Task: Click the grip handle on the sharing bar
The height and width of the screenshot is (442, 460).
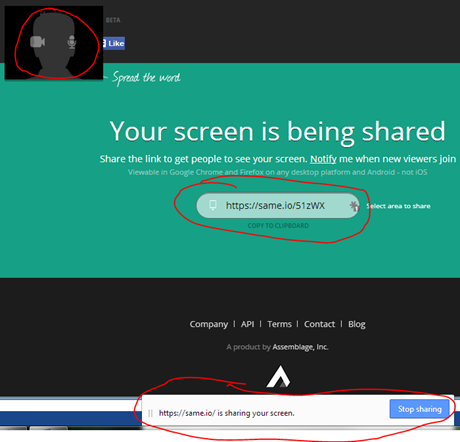Action: (150, 413)
